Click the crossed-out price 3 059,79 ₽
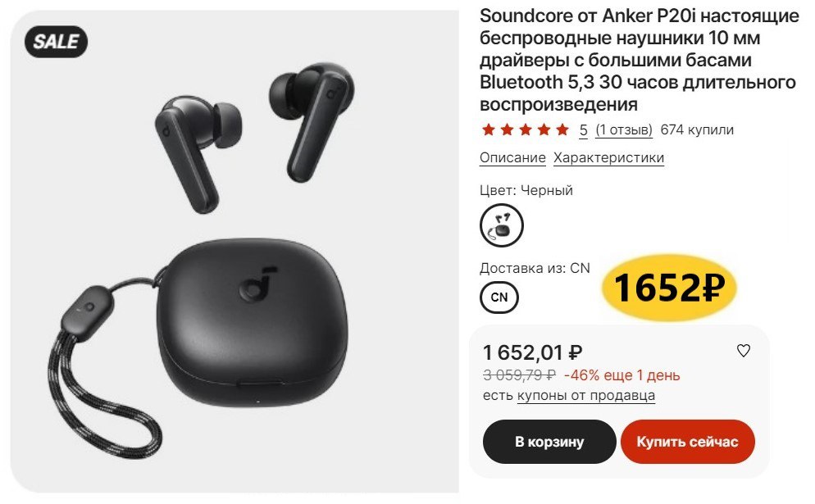This screenshot has height=504, width=815. pos(519,375)
